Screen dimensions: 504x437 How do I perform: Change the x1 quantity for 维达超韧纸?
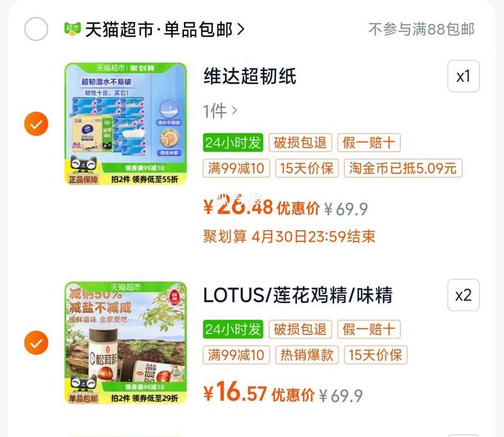click(463, 76)
